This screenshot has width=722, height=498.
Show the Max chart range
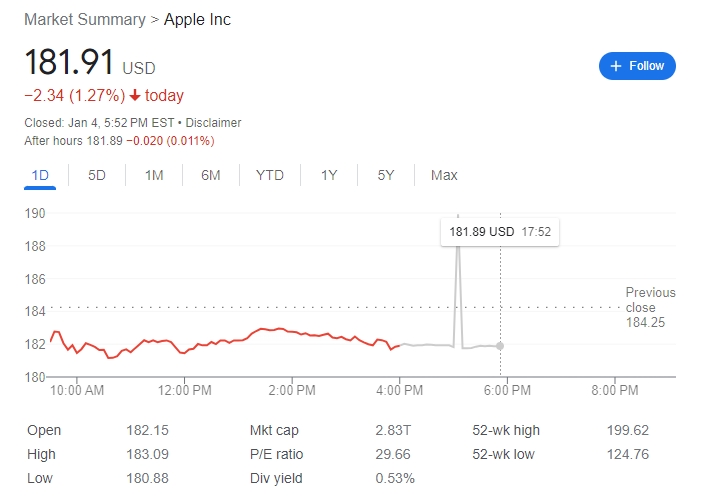coord(444,175)
